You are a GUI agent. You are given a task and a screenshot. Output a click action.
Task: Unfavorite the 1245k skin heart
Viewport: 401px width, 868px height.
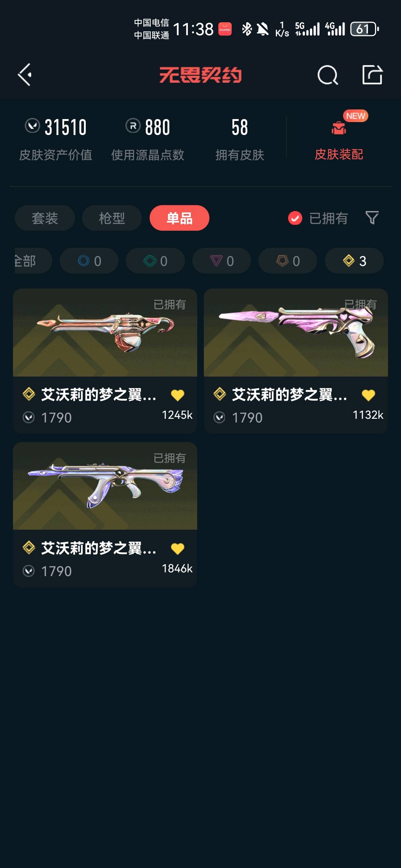(177, 395)
